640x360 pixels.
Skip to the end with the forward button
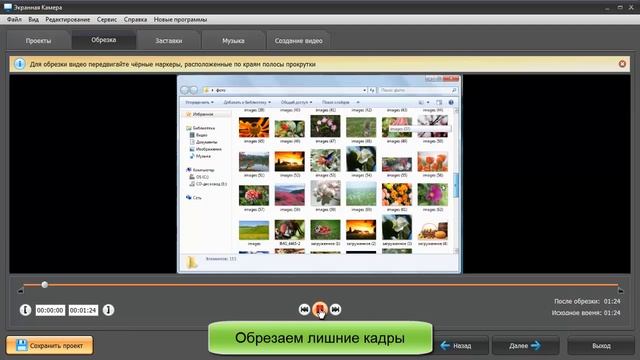coord(336,310)
